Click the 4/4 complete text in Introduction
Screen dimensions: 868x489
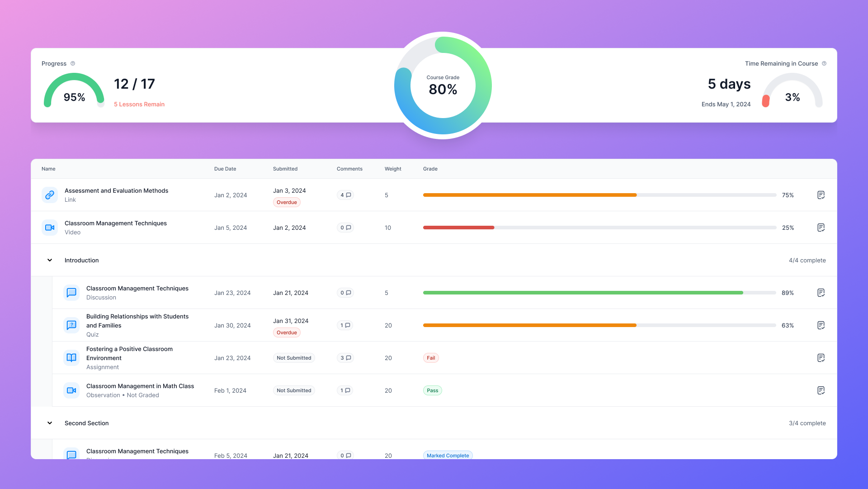click(807, 260)
